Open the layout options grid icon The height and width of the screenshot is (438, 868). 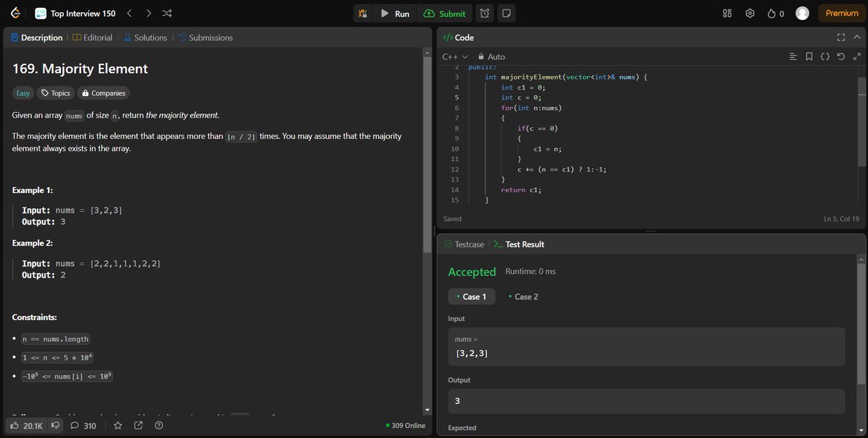pyautogui.click(x=726, y=13)
